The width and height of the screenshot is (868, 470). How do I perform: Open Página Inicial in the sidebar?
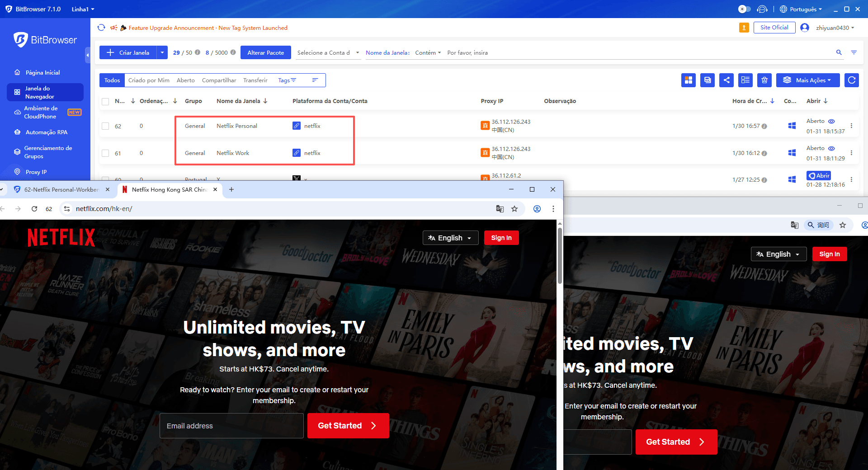point(42,72)
